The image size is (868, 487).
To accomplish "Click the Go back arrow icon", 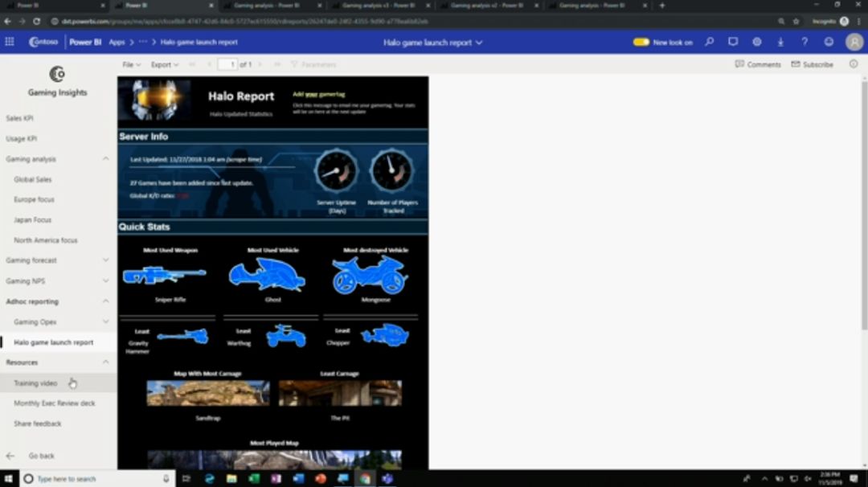I will pos(10,456).
